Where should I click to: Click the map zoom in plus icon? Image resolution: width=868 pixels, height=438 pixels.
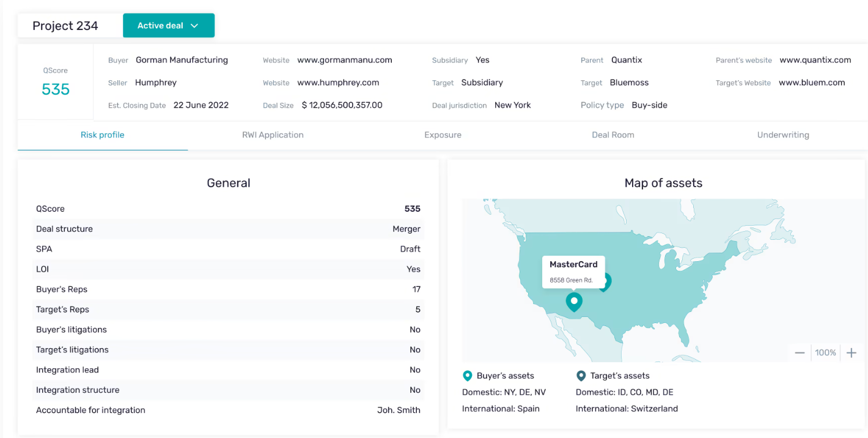[x=851, y=353]
